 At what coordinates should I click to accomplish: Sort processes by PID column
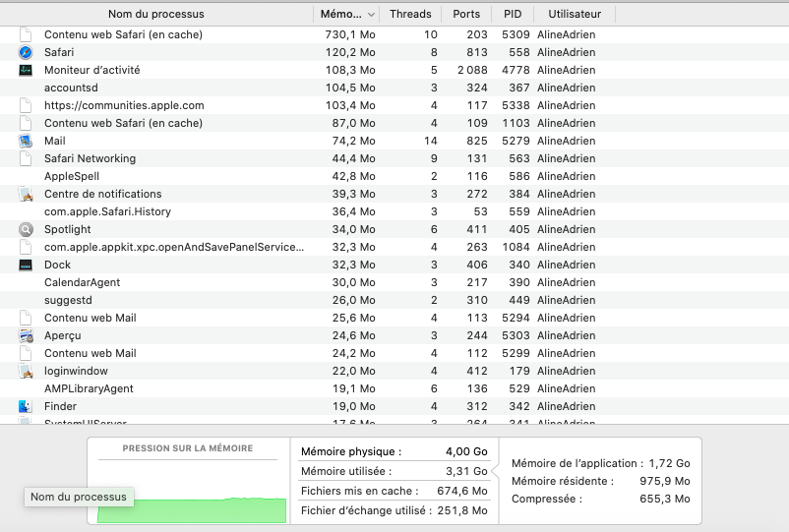[x=513, y=15]
